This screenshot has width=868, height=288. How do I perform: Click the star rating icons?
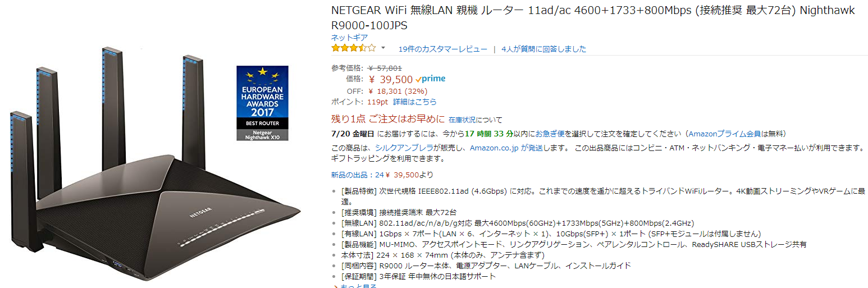point(353,48)
